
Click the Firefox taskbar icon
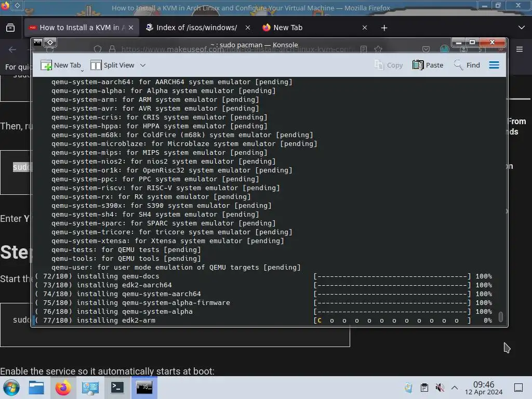[x=63, y=388]
